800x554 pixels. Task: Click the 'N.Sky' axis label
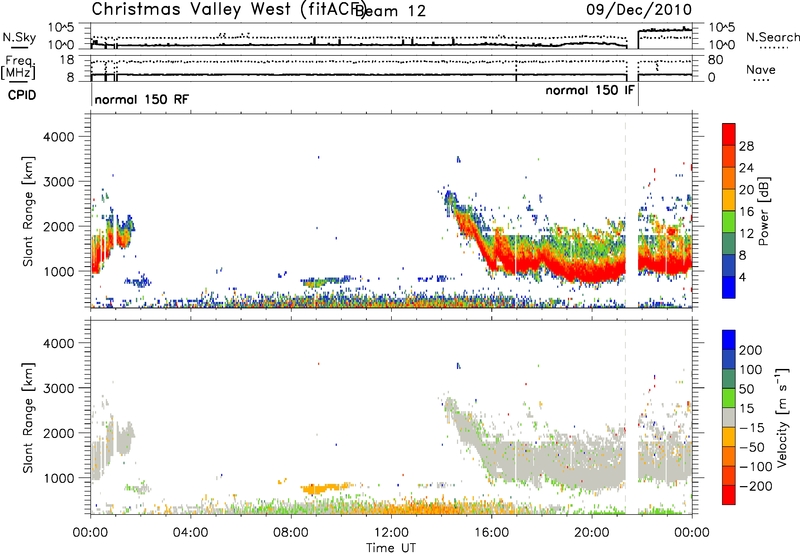click(19, 37)
